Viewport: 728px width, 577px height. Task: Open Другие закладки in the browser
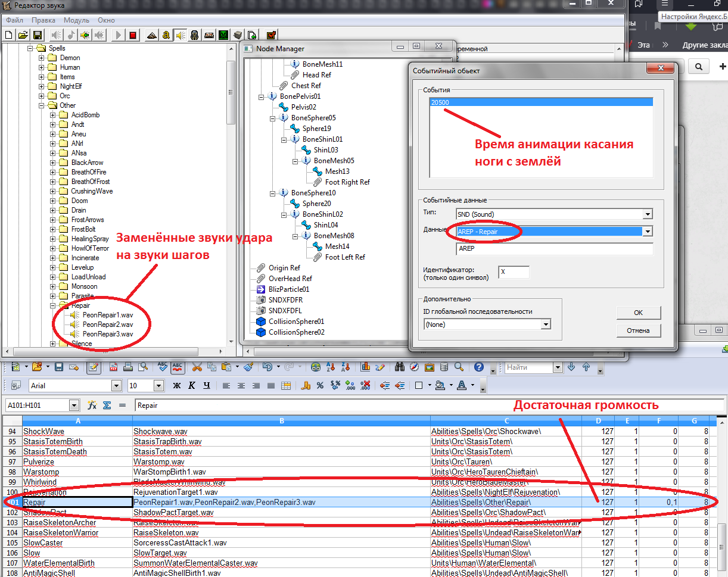pos(704,45)
